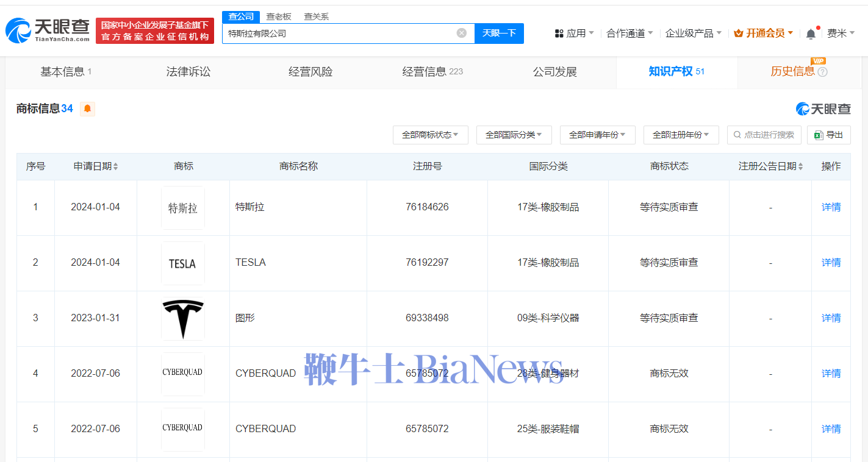Image resolution: width=868 pixels, height=462 pixels.
Task: Click the 天眼一下 search button
Action: 499,33
